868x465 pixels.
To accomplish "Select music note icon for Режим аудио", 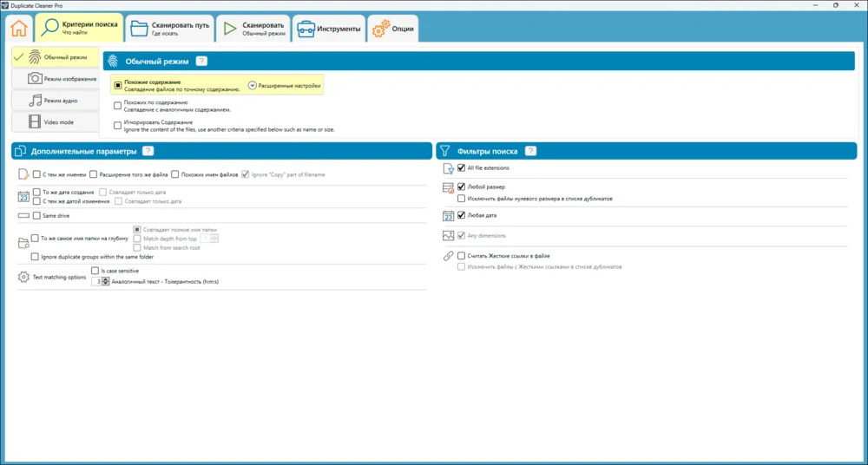I will [x=35, y=100].
